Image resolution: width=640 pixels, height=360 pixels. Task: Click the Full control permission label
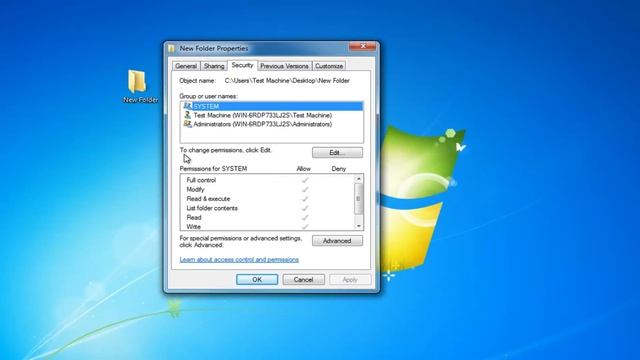[x=201, y=180]
